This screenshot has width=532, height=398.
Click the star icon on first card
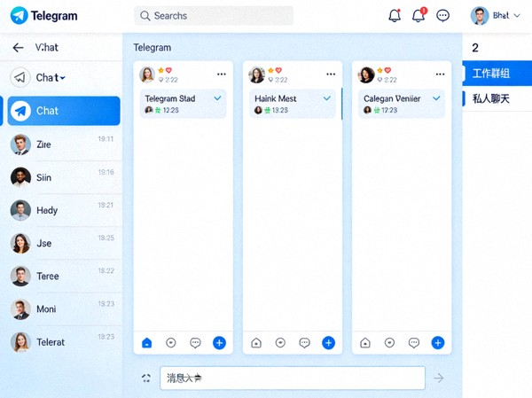tap(160, 70)
